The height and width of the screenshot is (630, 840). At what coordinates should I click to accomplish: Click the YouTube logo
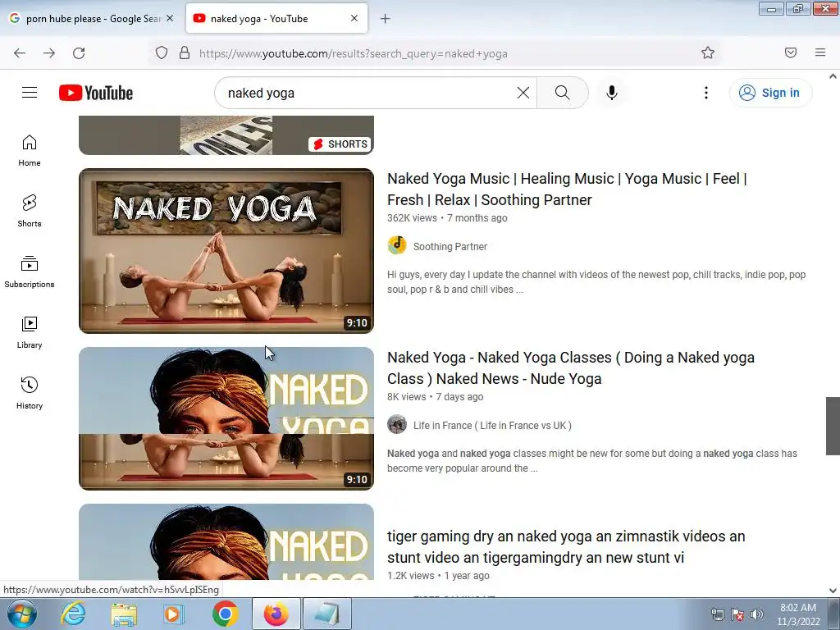[x=96, y=93]
